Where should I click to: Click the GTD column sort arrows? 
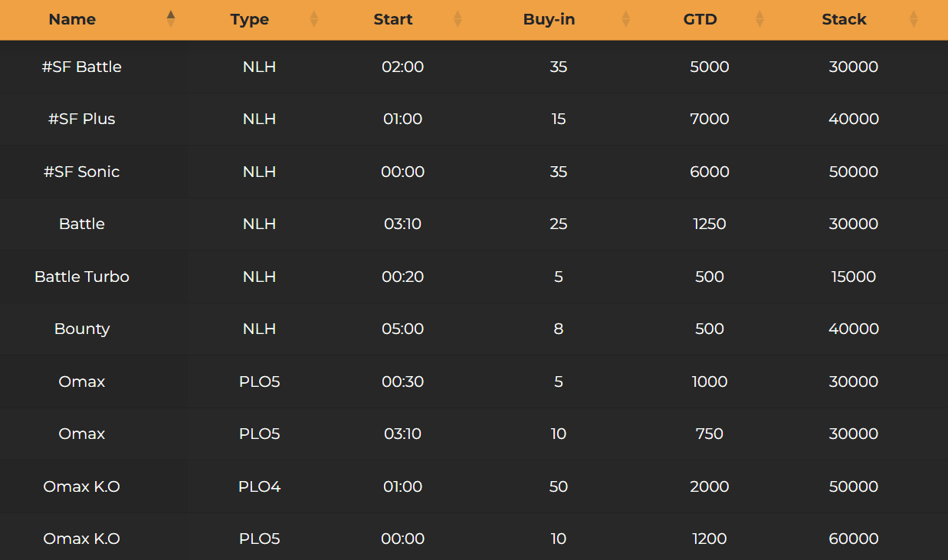click(x=759, y=19)
